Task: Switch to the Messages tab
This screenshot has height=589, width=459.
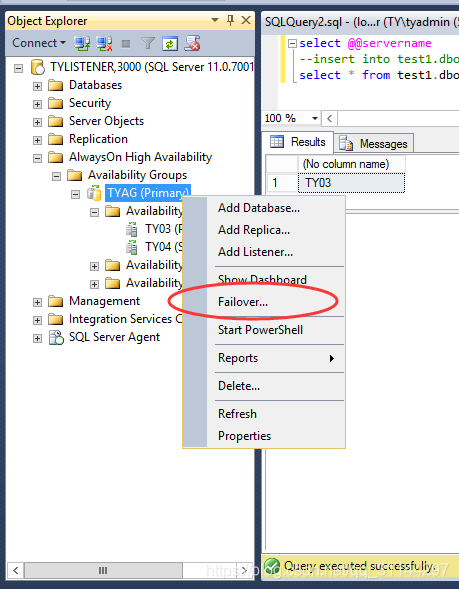Action: pyautogui.click(x=374, y=143)
